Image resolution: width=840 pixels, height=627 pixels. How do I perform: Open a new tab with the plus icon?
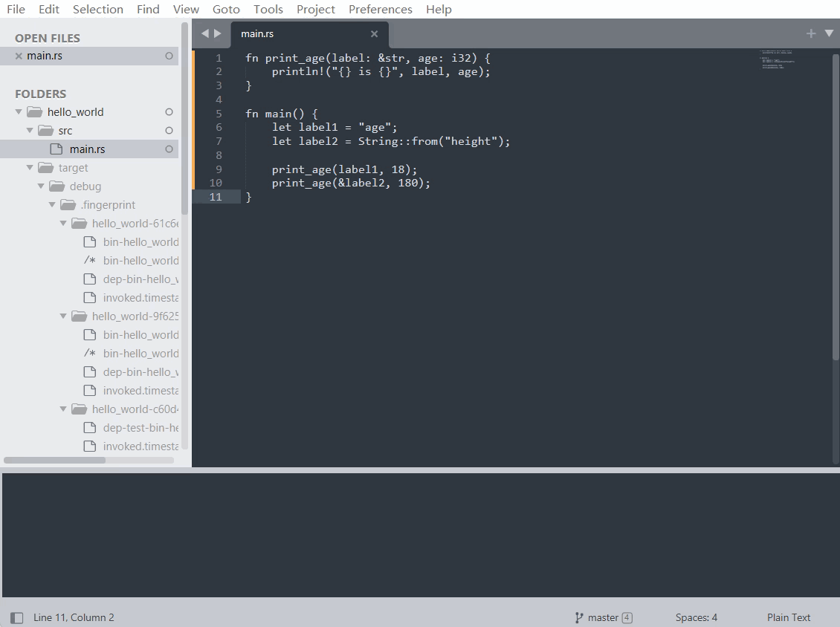pos(810,33)
